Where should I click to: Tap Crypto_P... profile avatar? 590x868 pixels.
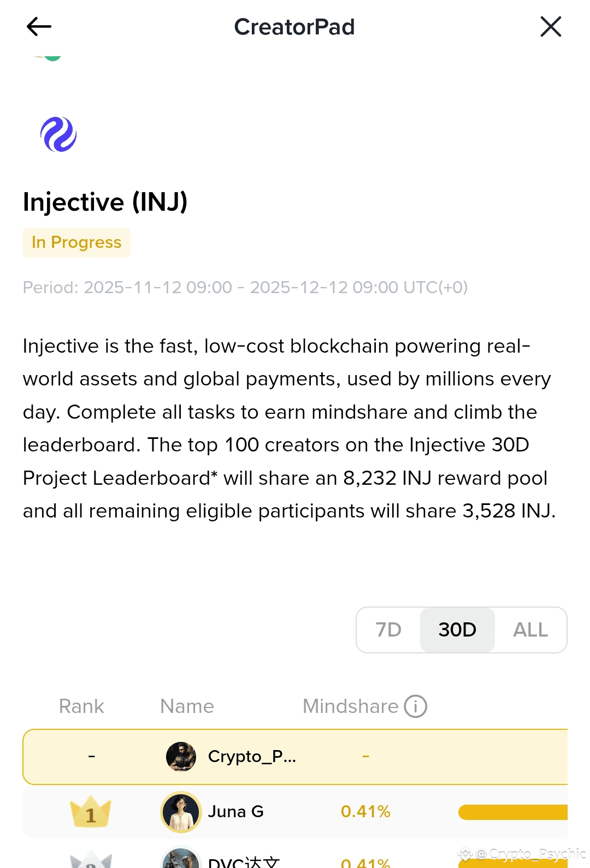181,757
